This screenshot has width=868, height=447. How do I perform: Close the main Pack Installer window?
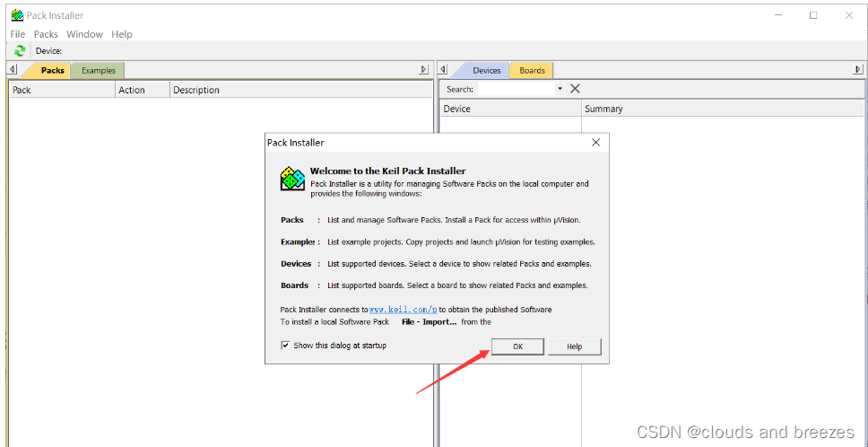pos(848,15)
